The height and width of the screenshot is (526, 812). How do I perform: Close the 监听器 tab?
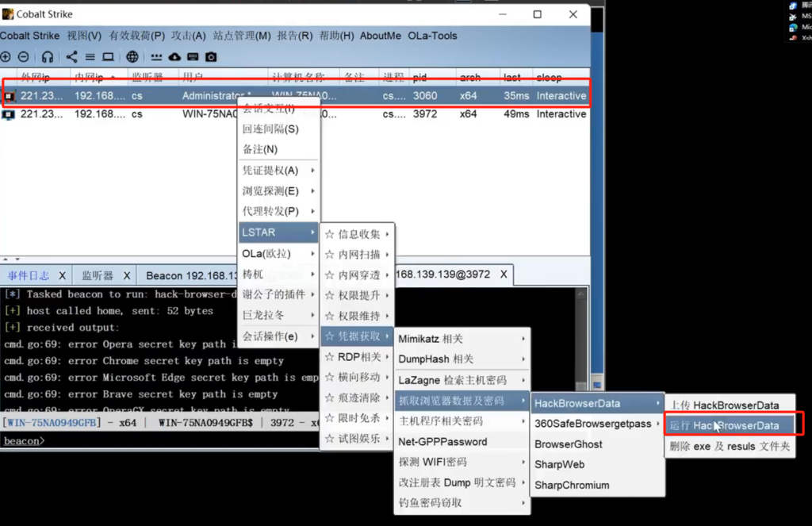coord(127,276)
